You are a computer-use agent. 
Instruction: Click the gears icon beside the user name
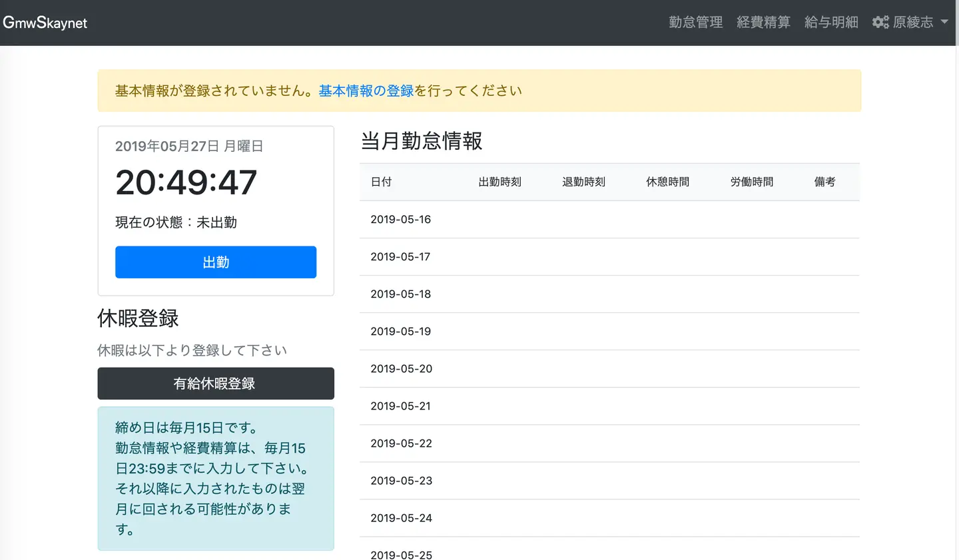tap(880, 22)
